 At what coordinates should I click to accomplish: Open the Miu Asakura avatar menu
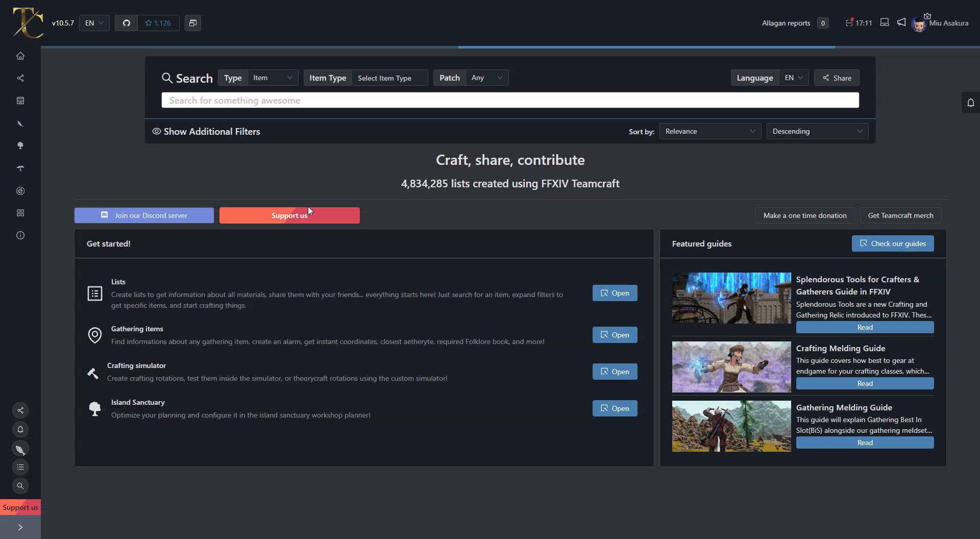click(x=919, y=24)
